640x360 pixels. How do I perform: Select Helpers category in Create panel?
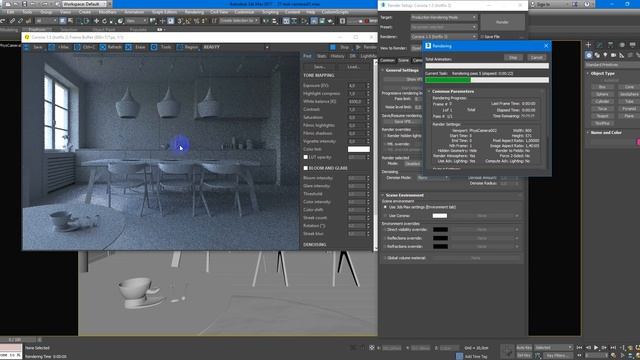point(621,55)
